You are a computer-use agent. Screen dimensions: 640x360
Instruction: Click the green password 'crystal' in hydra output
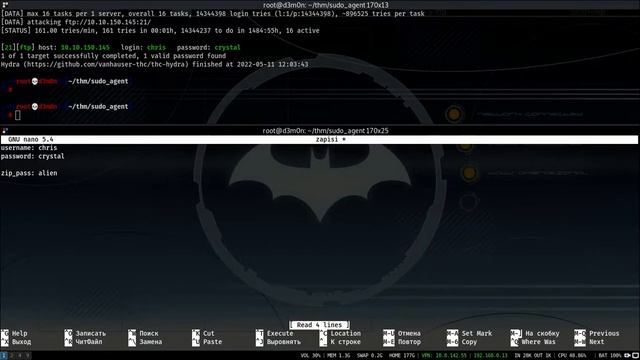(x=227, y=47)
